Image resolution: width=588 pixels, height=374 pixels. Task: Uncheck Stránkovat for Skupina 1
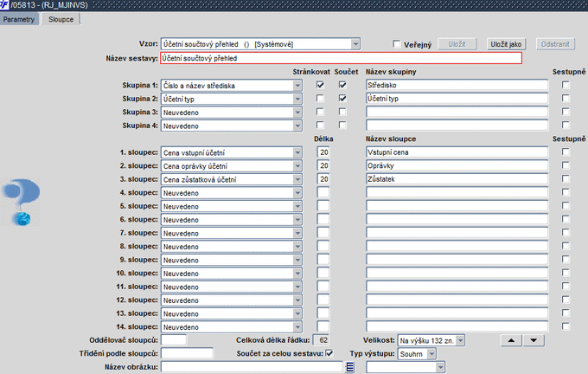click(321, 85)
